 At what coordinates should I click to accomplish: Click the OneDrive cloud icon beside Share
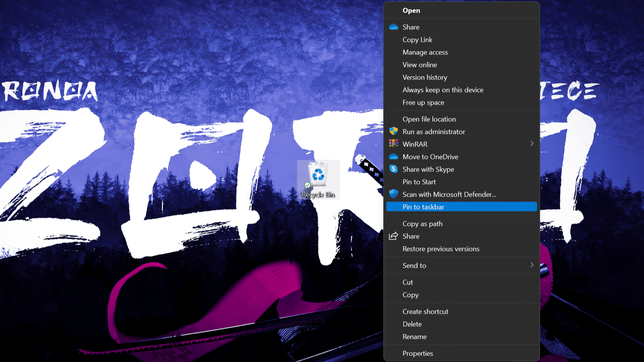[x=394, y=27]
